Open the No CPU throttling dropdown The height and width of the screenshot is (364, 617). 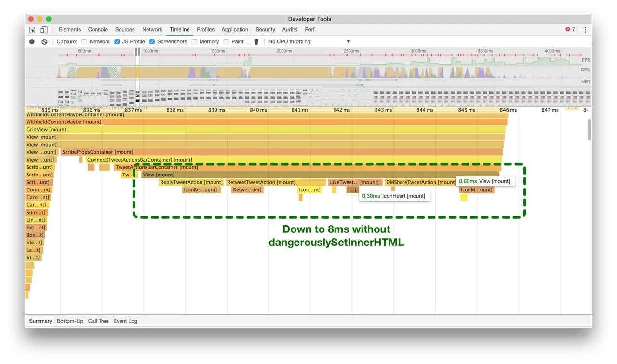click(x=308, y=41)
